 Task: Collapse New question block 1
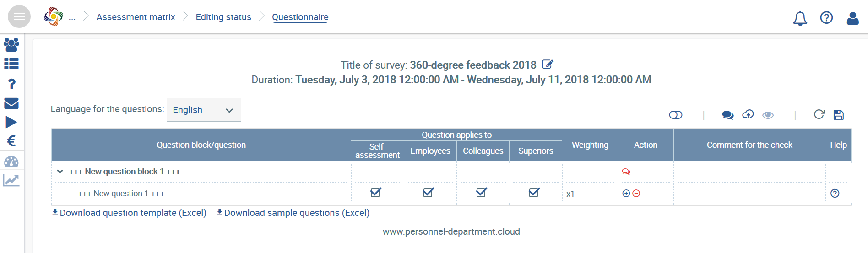tap(60, 172)
